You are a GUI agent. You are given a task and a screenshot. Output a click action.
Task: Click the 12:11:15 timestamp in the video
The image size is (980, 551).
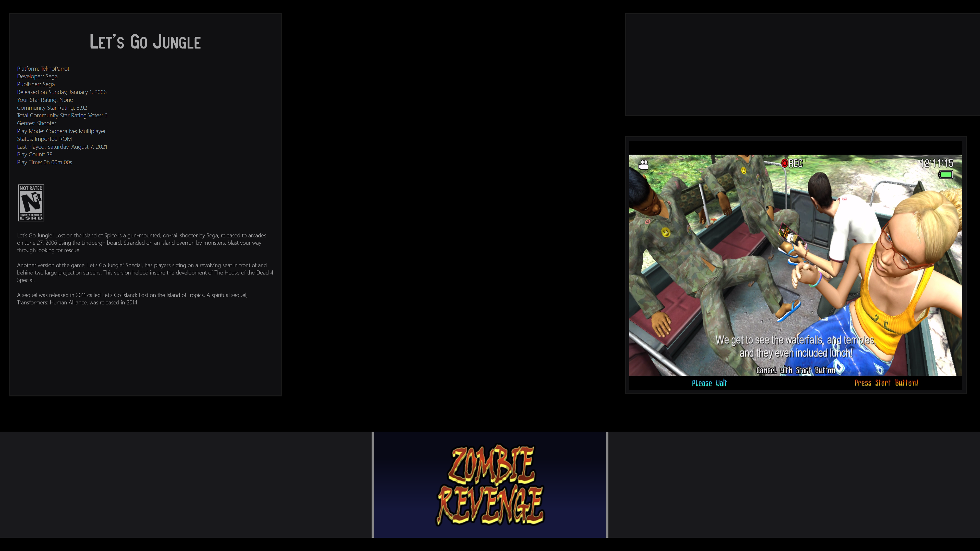coord(936,163)
